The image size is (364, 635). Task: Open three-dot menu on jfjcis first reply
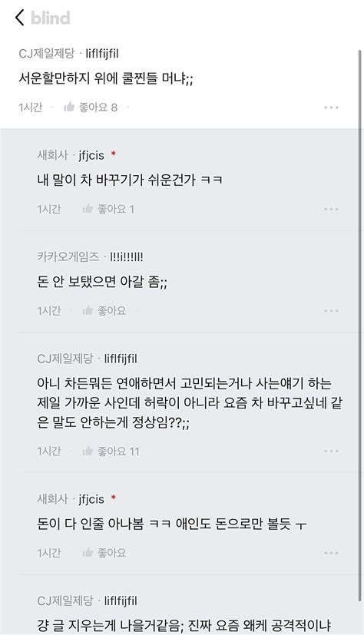click(x=331, y=209)
